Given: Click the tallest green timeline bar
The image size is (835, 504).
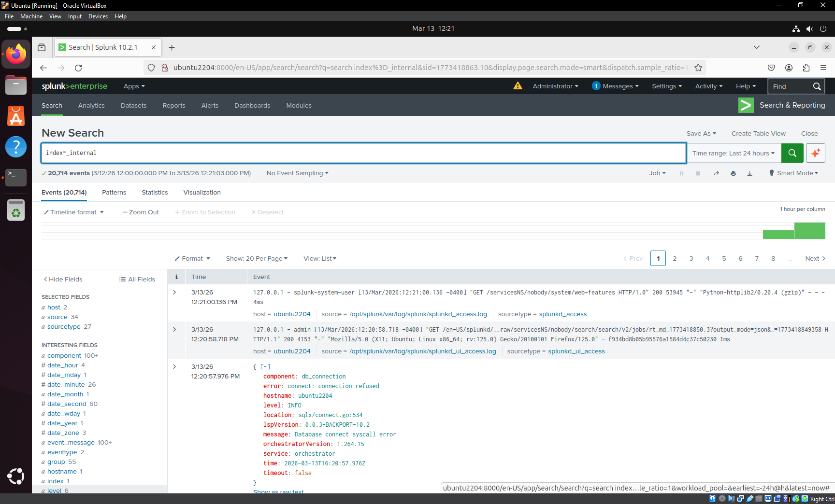Looking at the screenshot, I should pos(810,231).
